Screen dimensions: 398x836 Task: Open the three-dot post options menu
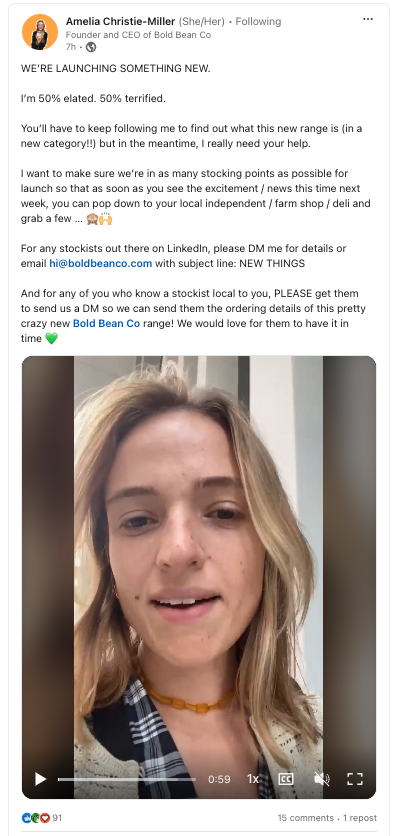pyautogui.click(x=368, y=19)
